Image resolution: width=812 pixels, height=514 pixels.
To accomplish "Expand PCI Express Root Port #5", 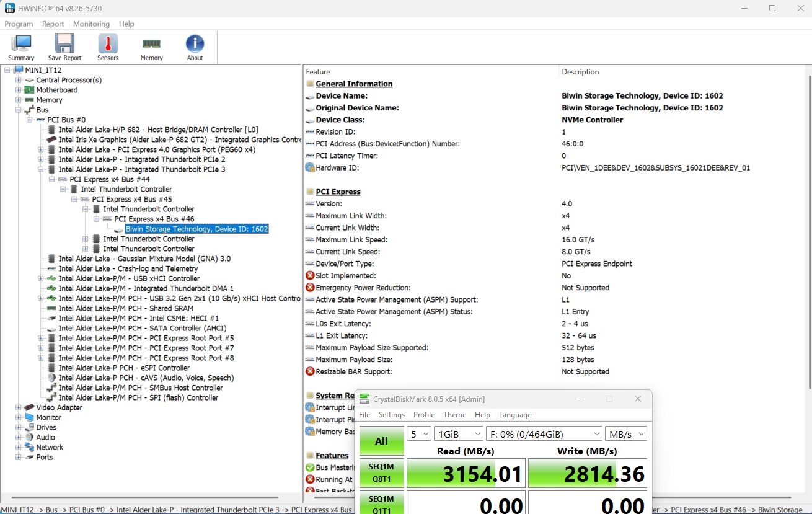I will (41, 338).
